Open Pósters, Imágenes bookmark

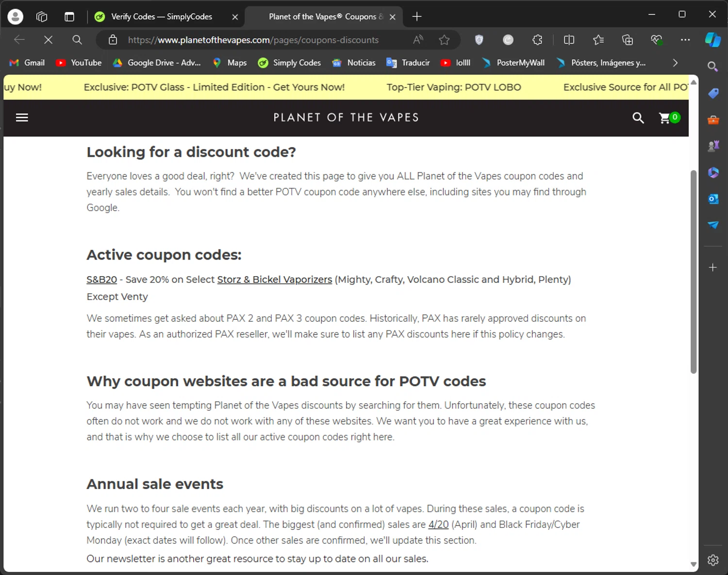[x=601, y=63]
